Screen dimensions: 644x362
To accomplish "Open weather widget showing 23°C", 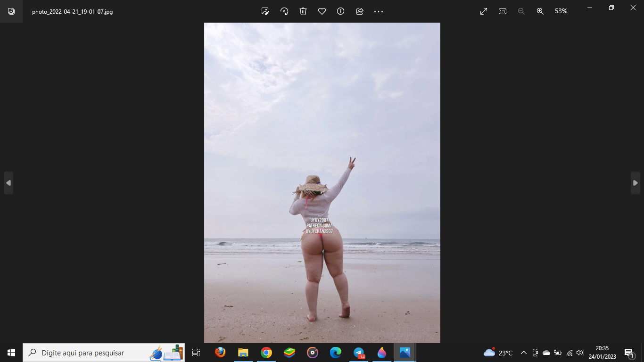I will coord(498,353).
